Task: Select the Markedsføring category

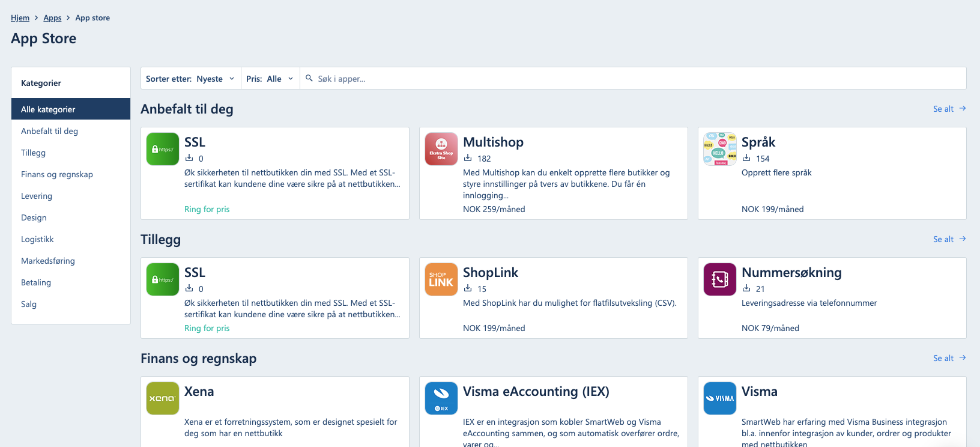Action: 71,261
